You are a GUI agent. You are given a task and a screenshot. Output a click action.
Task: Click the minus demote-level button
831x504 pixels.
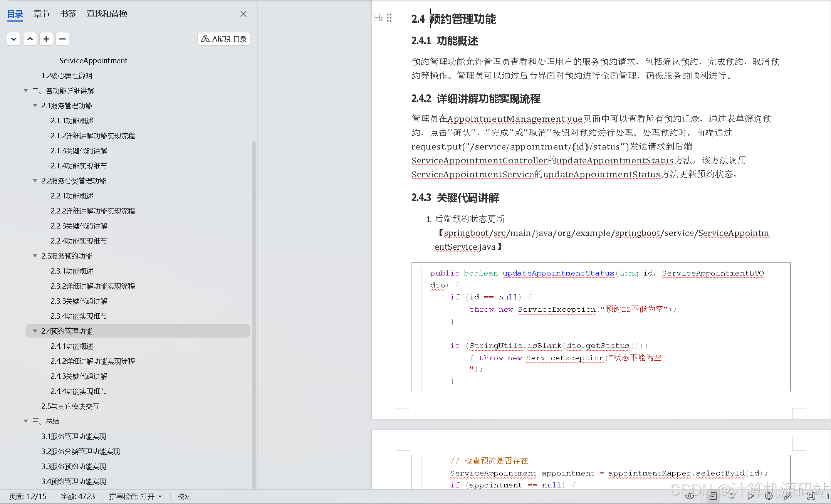point(62,39)
